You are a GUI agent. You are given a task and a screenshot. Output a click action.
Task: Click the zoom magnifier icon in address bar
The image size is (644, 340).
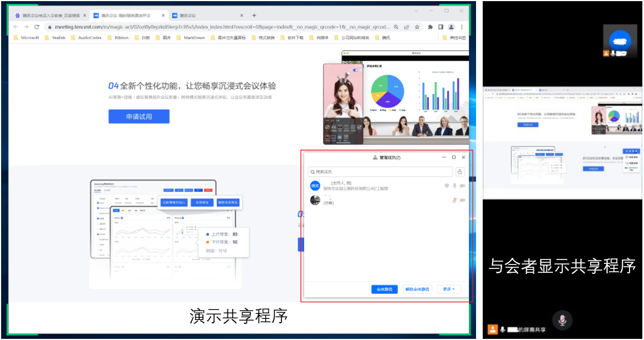[x=396, y=27]
